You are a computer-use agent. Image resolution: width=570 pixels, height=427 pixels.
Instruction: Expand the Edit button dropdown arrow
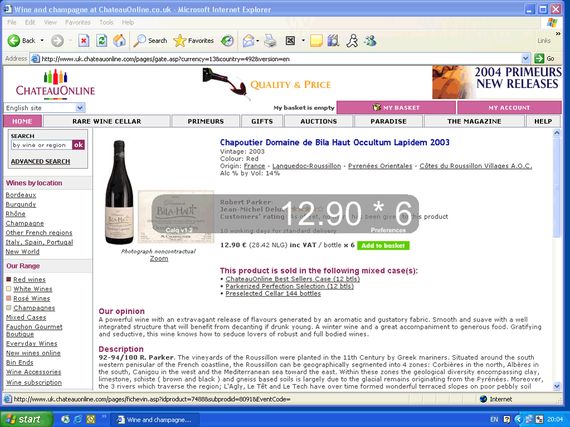303,41
